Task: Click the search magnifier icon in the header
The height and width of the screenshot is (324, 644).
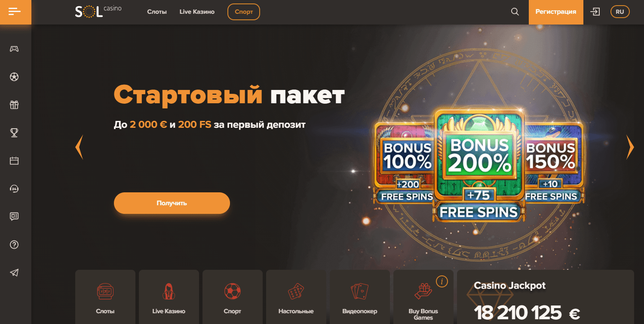Action: 515,12
